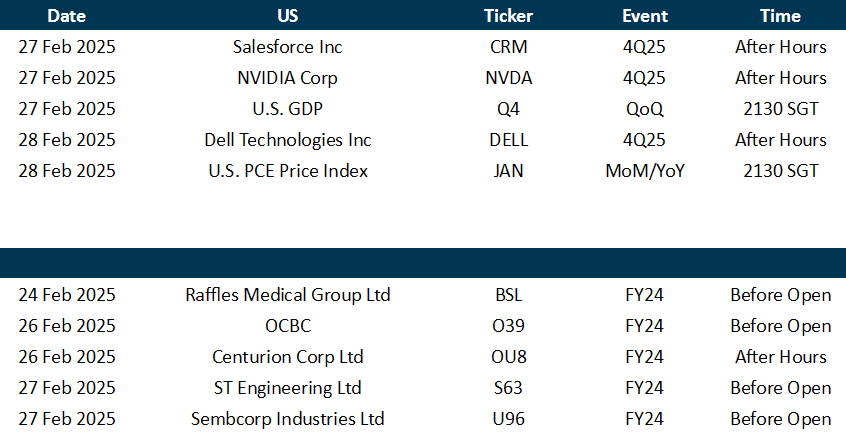Click the Dell Technologies Inc cell
Image resolution: width=846 pixels, height=433 pixels.
288,140
